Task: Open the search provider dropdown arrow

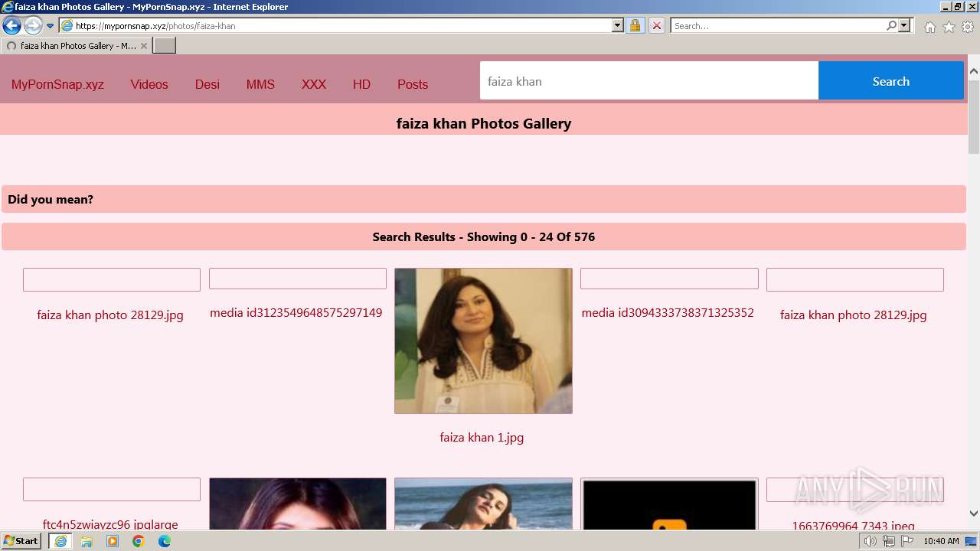Action: pyautogui.click(x=904, y=25)
